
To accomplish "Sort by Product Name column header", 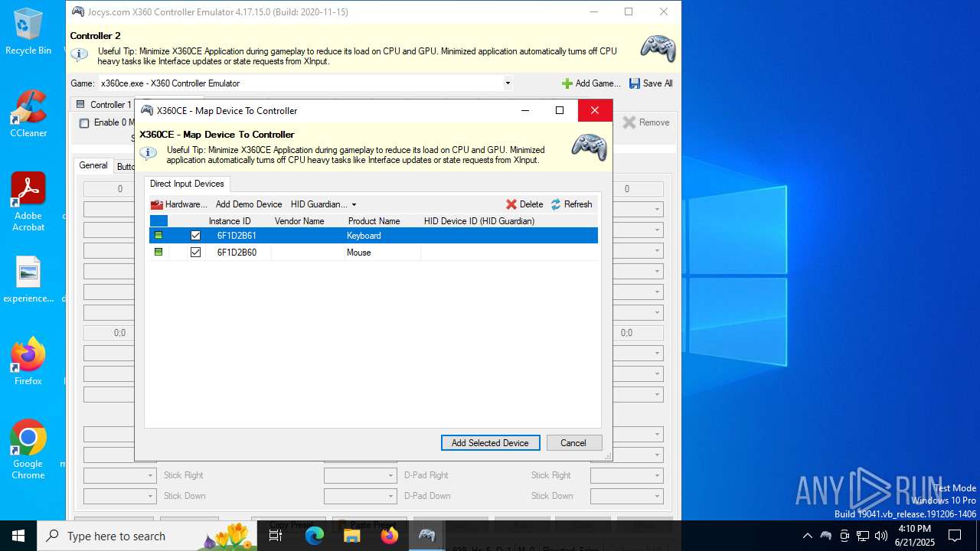I will click(374, 221).
